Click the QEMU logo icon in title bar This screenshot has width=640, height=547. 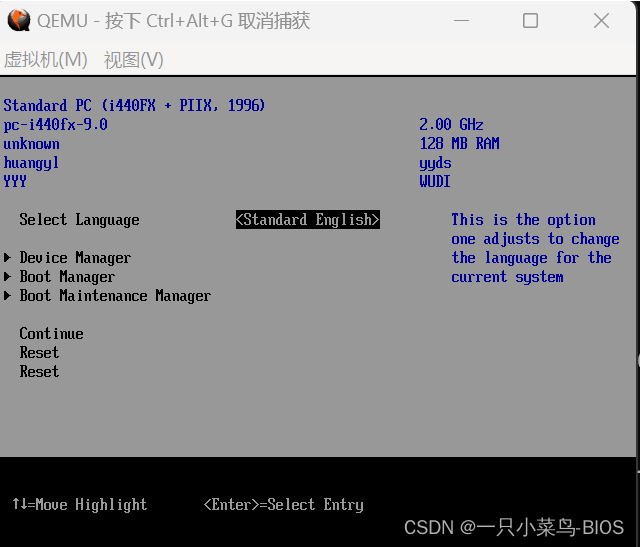pos(19,20)
